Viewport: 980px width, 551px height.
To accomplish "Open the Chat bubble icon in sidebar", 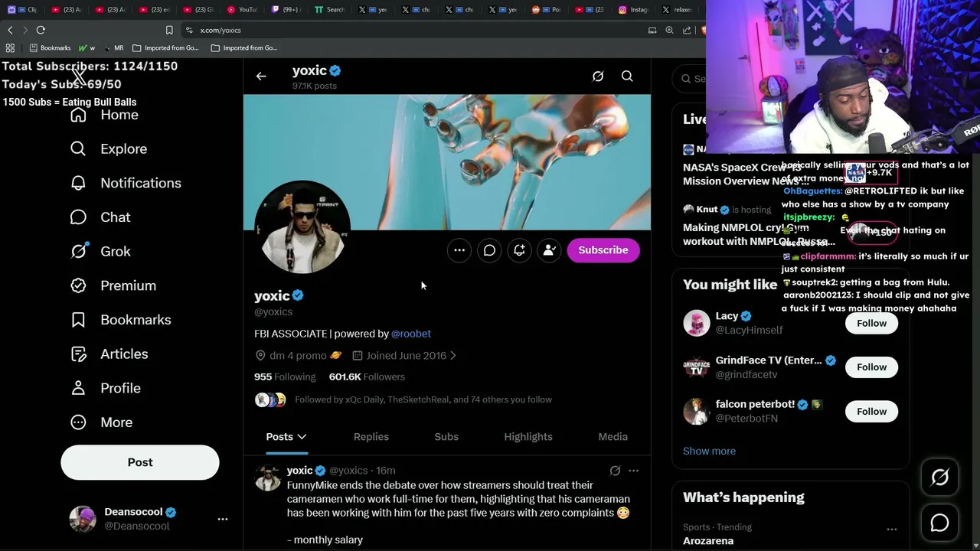I will 78,217.
